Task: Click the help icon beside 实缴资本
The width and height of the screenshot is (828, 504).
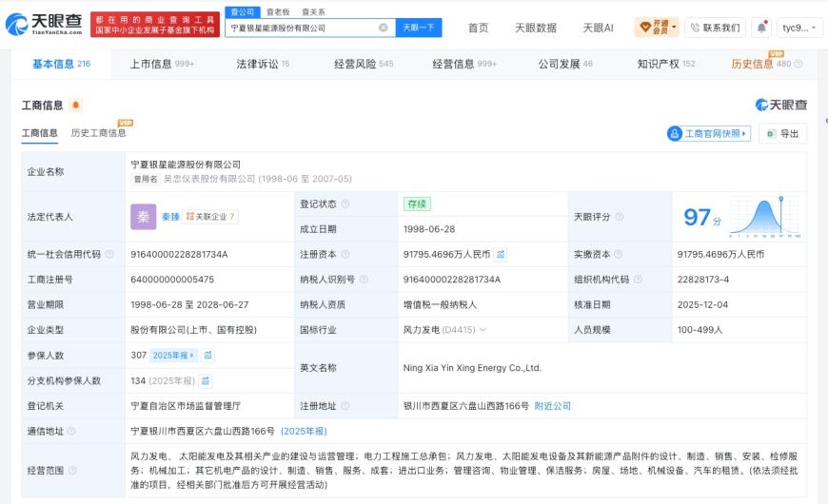Action: [x=619, y=254]
